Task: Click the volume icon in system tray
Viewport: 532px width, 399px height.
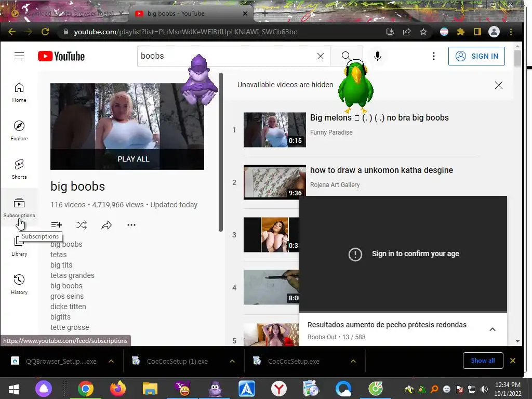Action: (484, 389)
